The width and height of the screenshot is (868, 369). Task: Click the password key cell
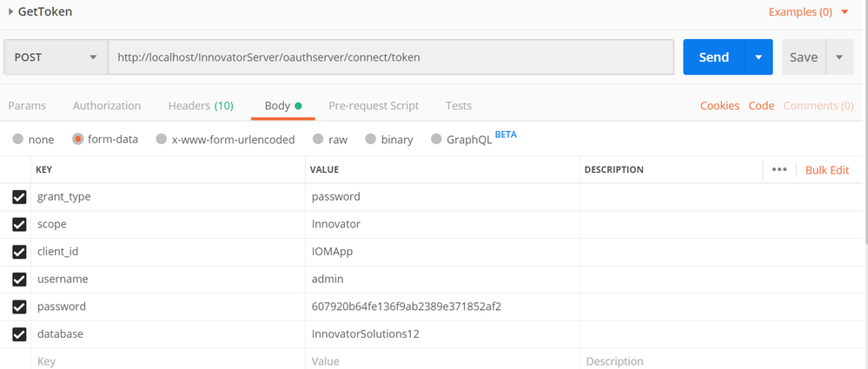(x=168, y=307)
